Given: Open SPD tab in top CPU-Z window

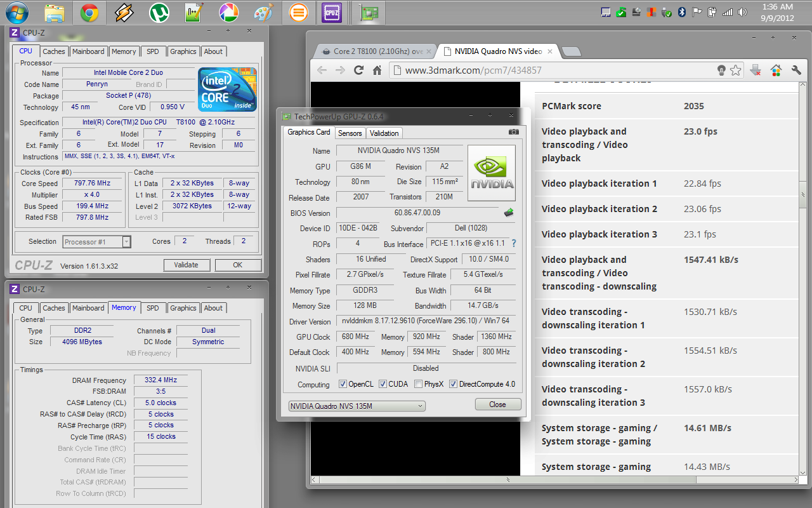Looking at the screenshot, I should pos(153,51).
